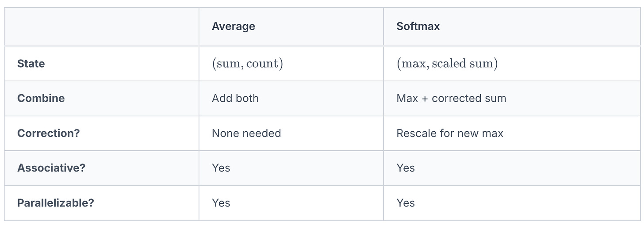Click the Combine row label
Image resolution: width=644 pixels, height=225 pixels.
[41, 98]
